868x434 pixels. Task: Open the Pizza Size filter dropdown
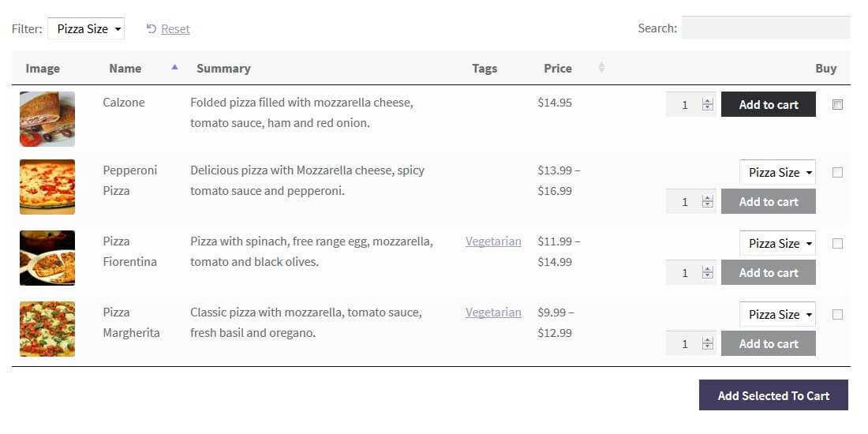(86, 29)
